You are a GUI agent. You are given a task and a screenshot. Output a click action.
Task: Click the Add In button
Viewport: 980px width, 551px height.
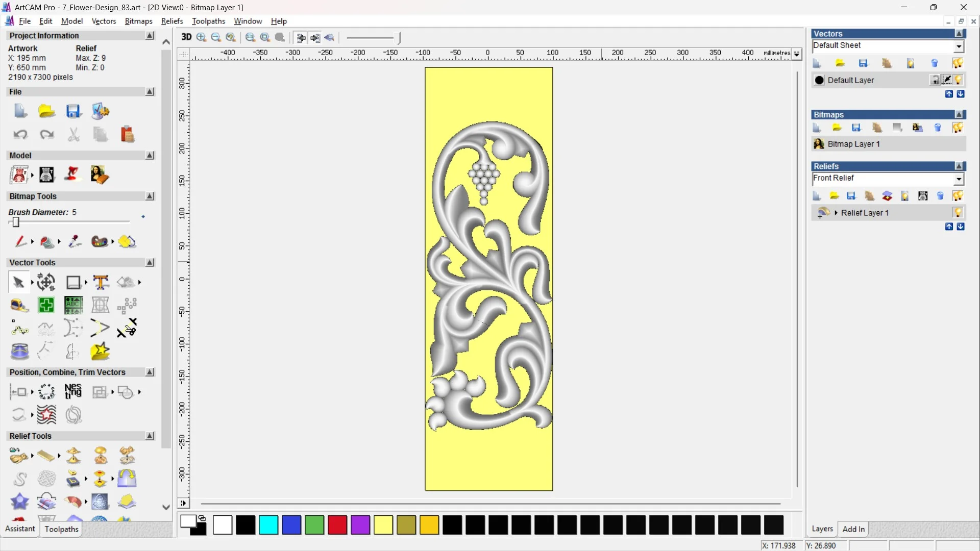[x=854, y=529]
